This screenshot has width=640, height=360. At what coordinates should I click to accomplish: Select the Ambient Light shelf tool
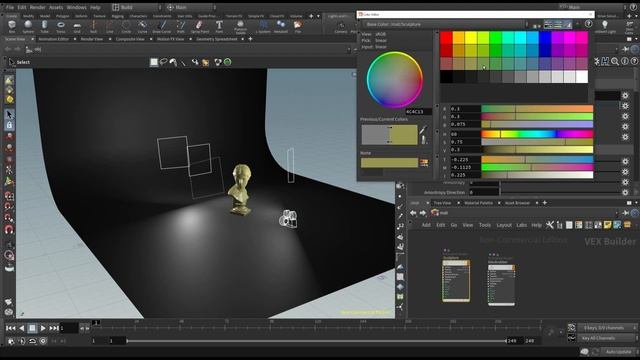coord(605,27)
